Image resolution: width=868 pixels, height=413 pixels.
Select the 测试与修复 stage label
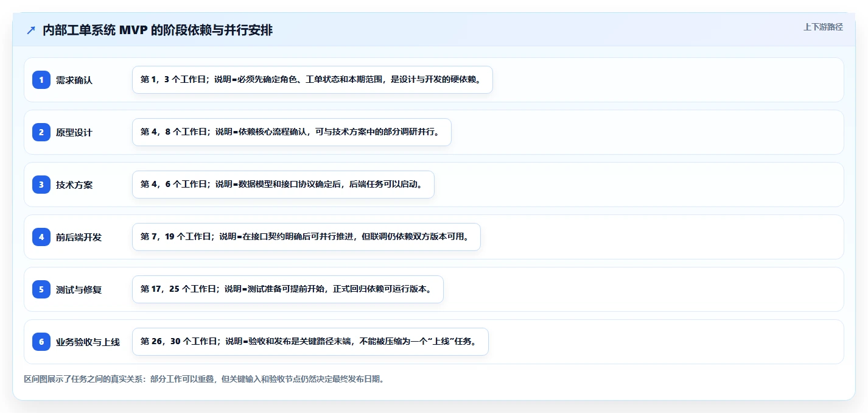[79, 289]
